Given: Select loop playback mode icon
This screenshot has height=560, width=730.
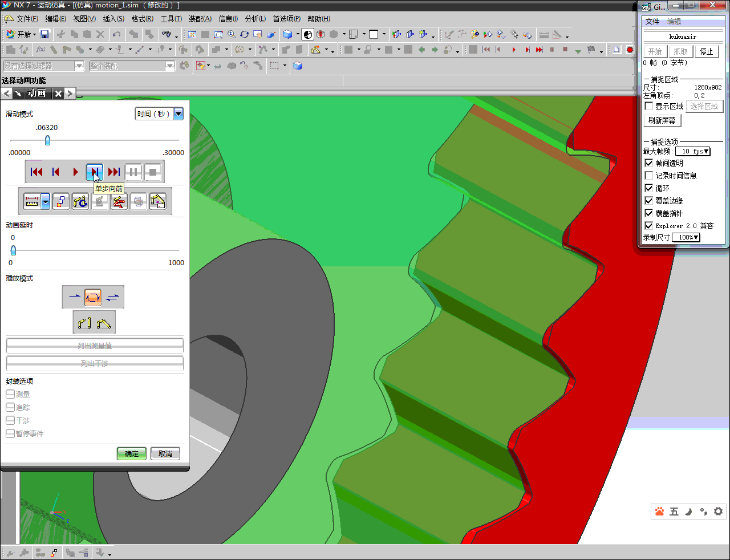Looking at the screenshot, I should 93,297.
